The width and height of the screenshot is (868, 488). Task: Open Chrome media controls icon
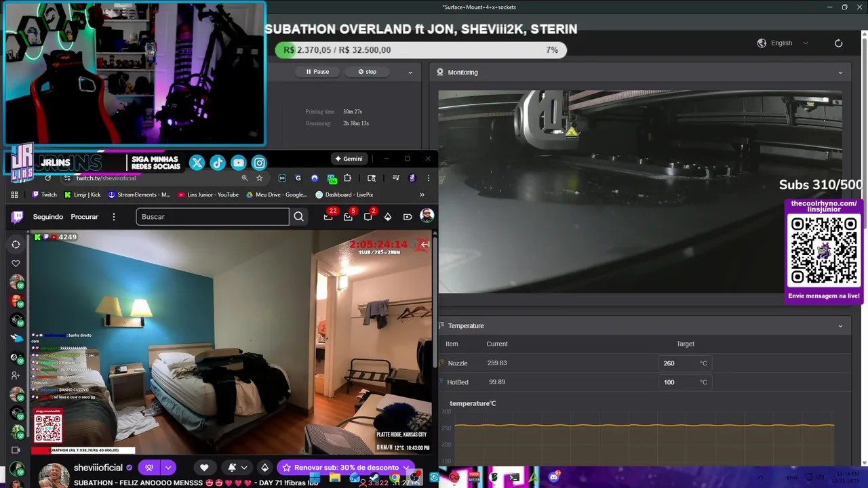[396, 178]
